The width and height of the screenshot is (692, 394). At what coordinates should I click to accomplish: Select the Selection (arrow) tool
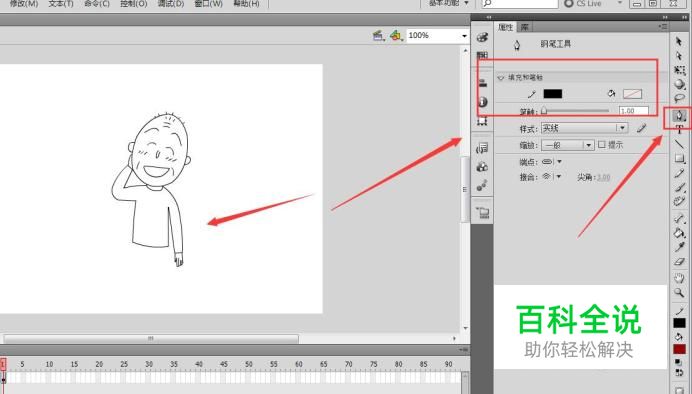(x=679, y=41)
